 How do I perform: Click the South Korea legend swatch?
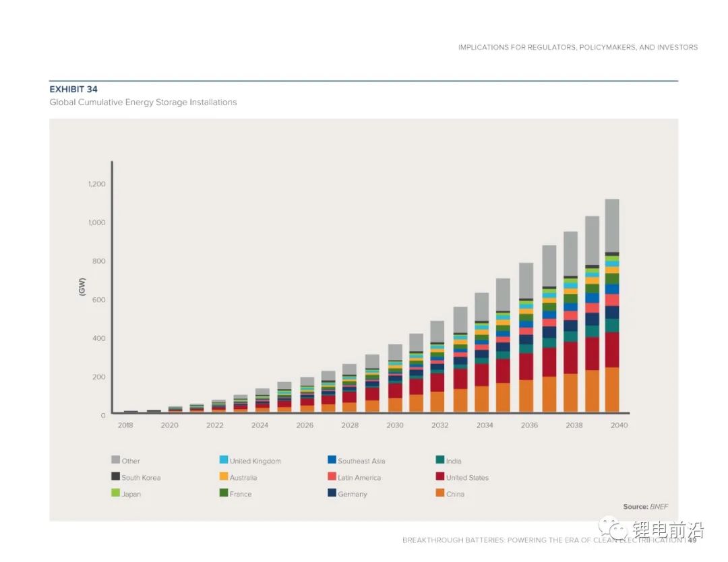115,476
